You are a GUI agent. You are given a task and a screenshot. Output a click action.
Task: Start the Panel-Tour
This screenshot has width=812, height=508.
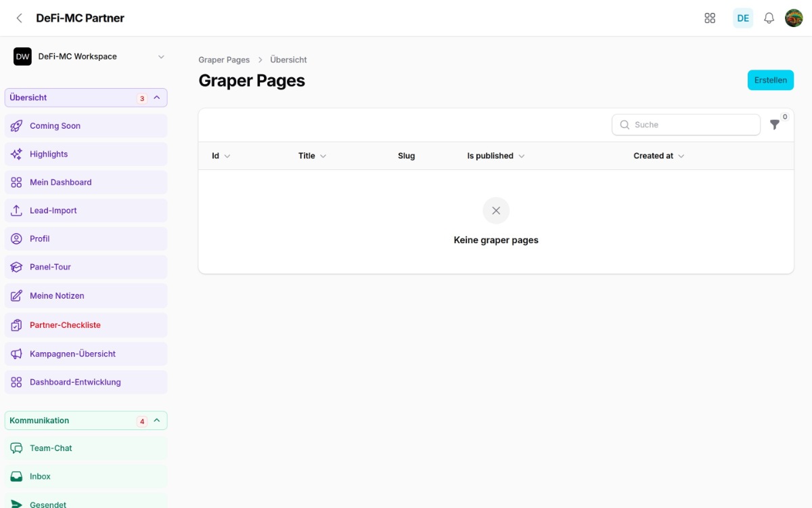(86, 267)
